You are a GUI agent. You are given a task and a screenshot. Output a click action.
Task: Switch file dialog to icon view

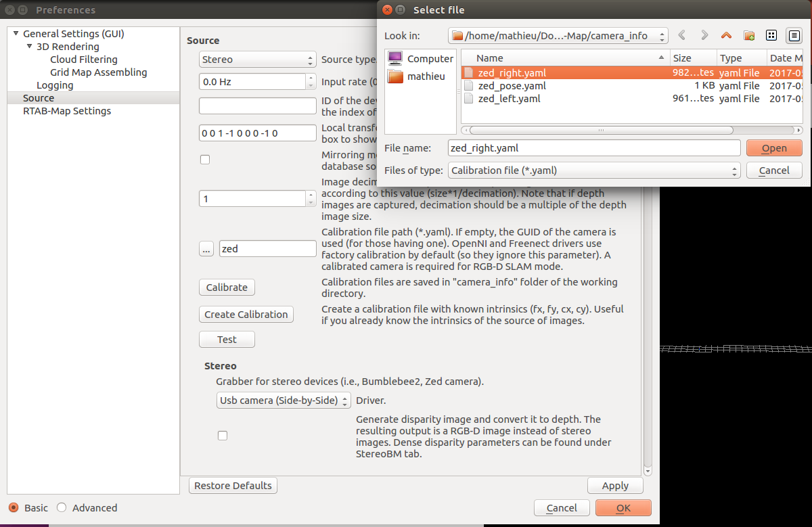(771, 35)
